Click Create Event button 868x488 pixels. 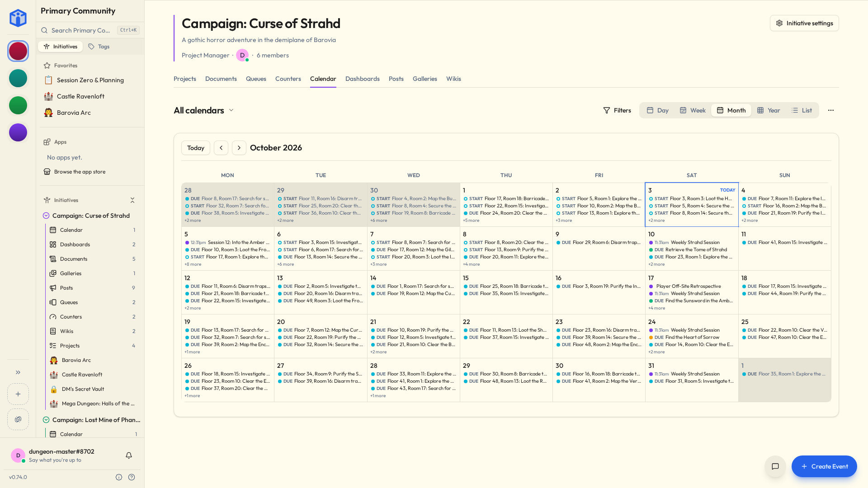point(824,466)
